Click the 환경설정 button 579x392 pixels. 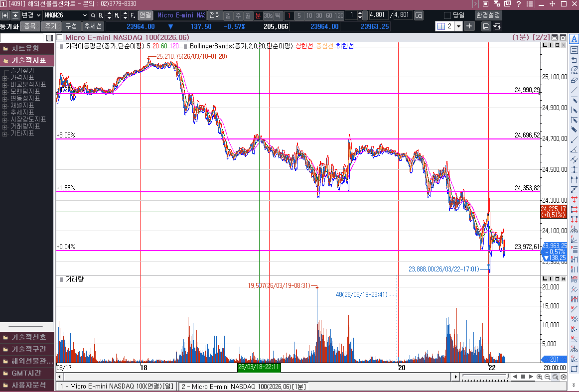(x=488, y=15)
